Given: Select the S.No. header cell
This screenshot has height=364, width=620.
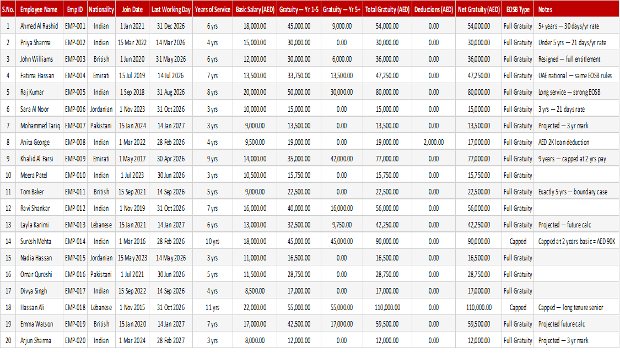Looking at the screenshot, I should click(8, 9).
